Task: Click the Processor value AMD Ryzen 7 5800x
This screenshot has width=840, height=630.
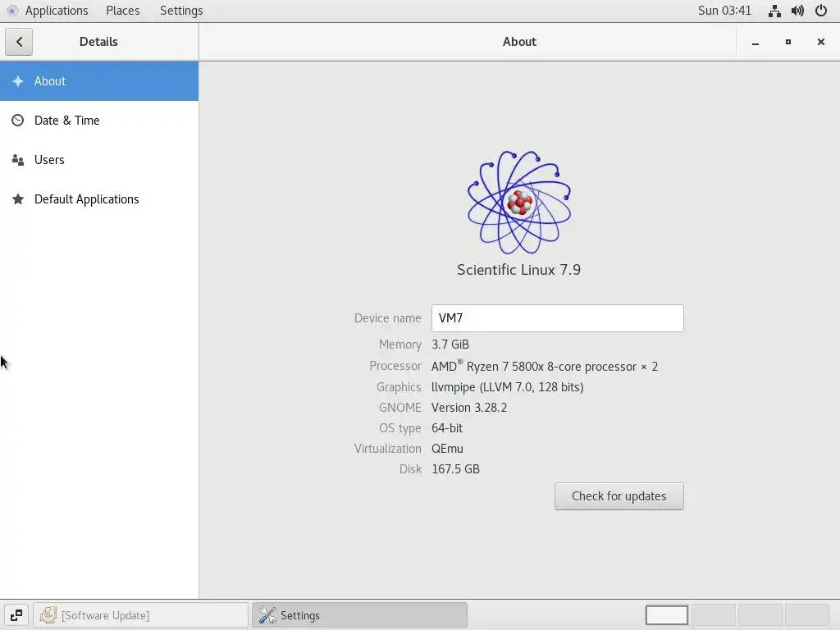Action: click(x=545, y=366)
